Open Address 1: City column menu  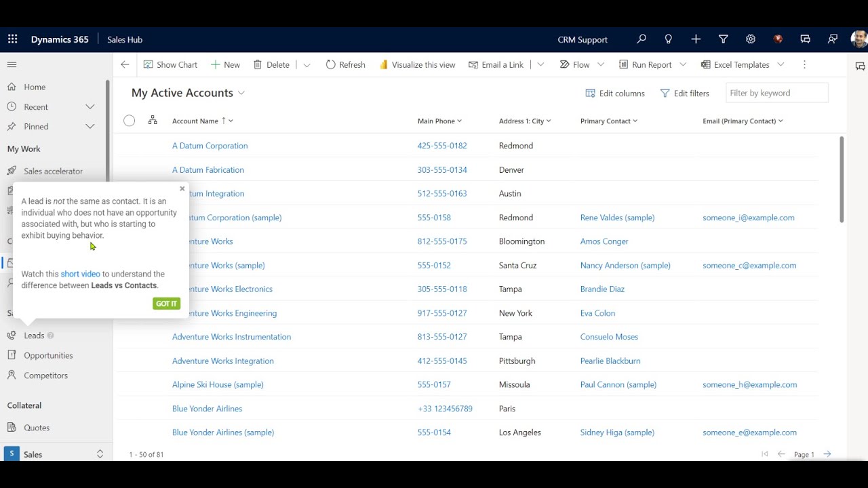coord(525,121)
